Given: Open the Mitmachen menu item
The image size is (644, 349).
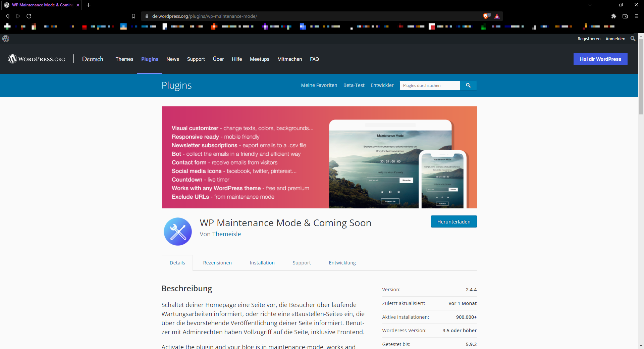Looking at the screenshot, I should pyautogui.click(x=290, y=59).
